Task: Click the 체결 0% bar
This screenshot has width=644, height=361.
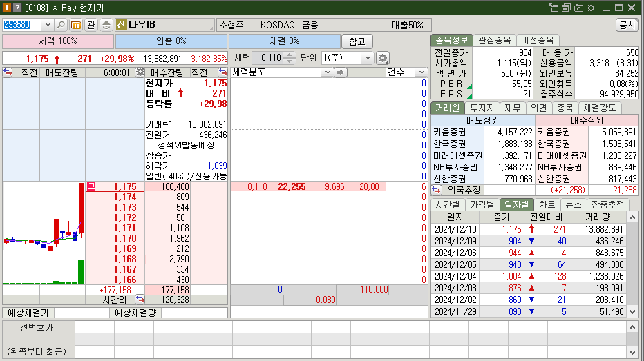Action: click(285, 41)
